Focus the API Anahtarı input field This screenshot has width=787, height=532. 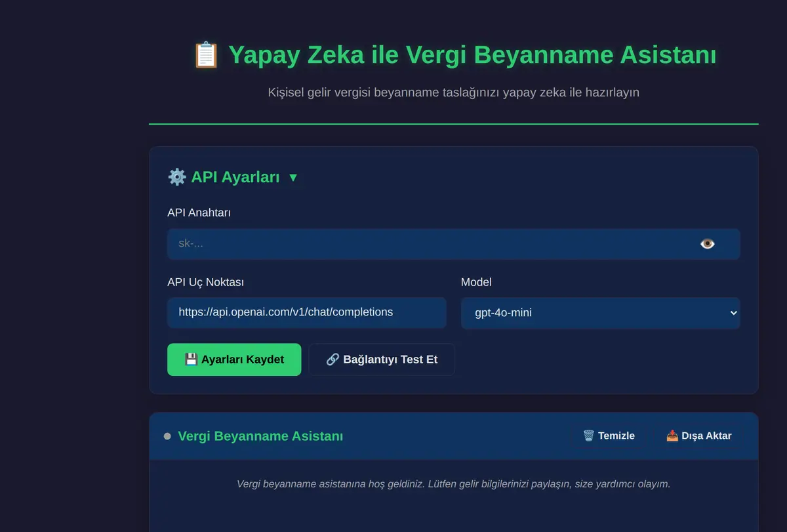coord(454,244)
